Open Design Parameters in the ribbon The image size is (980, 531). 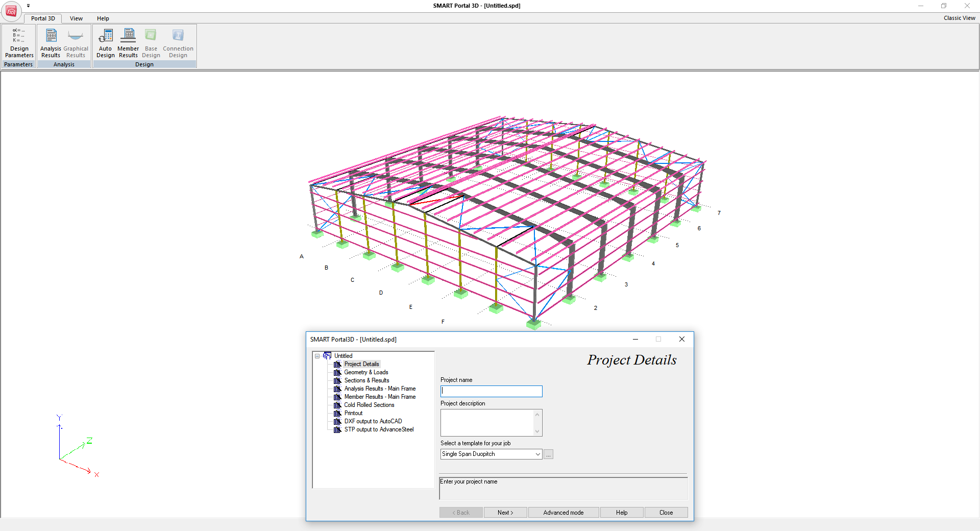19,43
